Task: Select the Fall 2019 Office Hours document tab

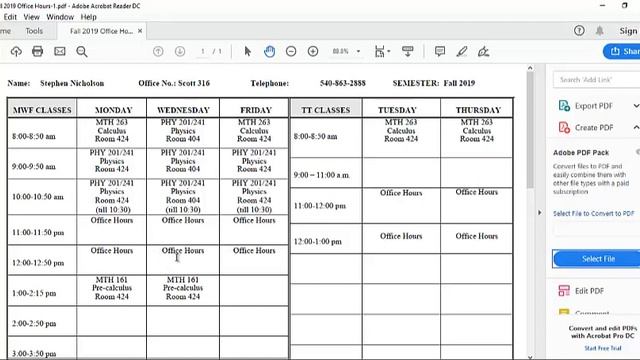Action: (101, 31)
